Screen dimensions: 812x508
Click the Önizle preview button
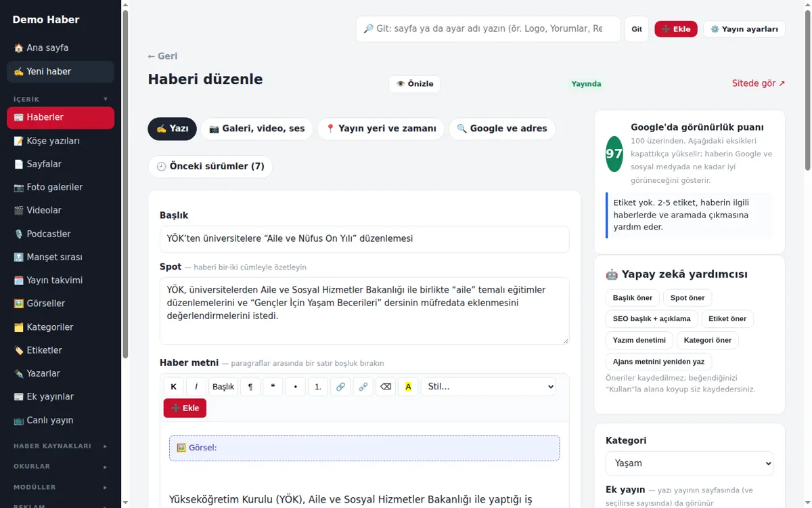[x=415, y=84]
